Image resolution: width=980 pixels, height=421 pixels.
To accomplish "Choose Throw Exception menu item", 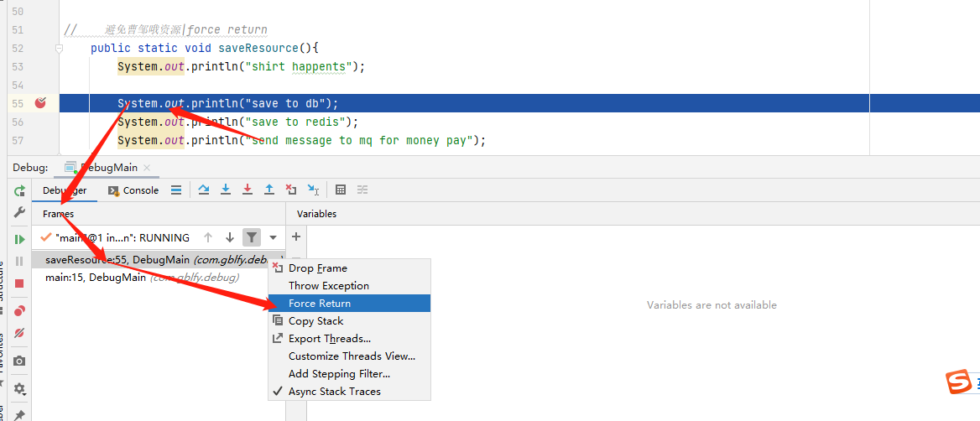I will (x=349, y=285).
